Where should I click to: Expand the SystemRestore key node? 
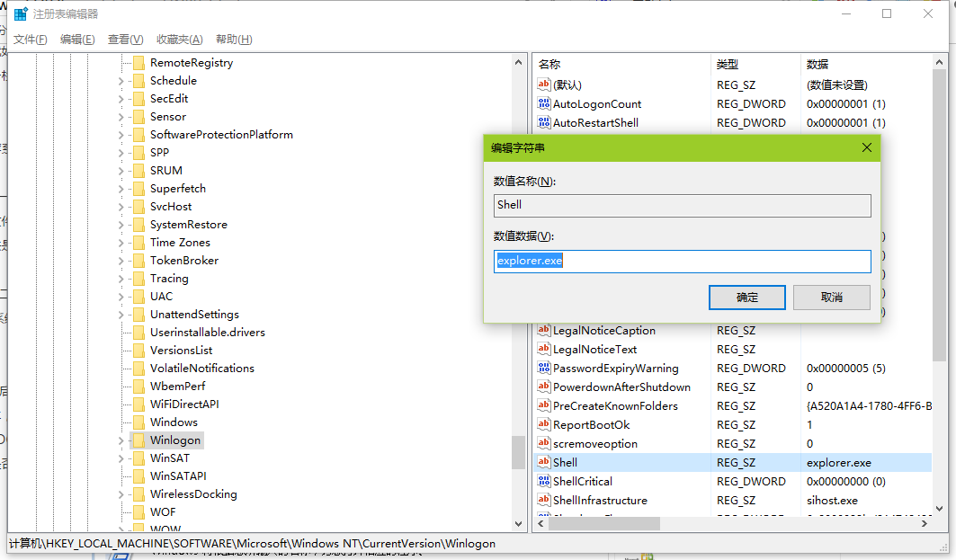point(121,225)
